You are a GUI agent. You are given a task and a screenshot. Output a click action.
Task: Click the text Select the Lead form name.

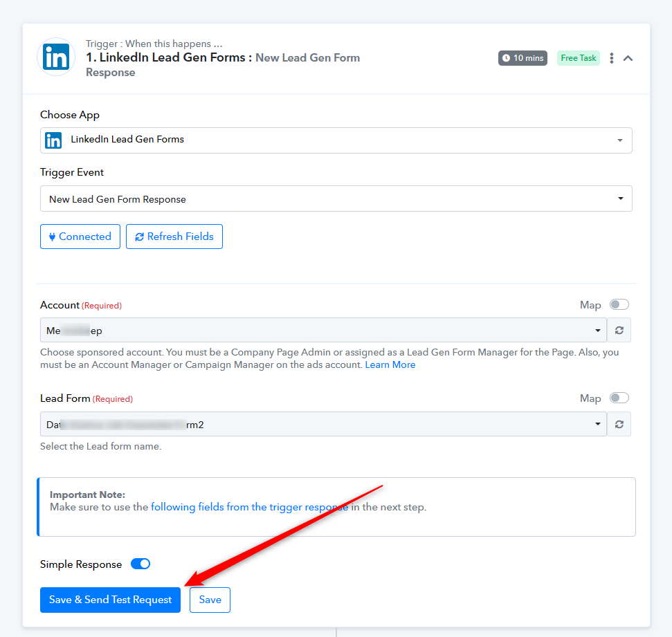(101, 446)
